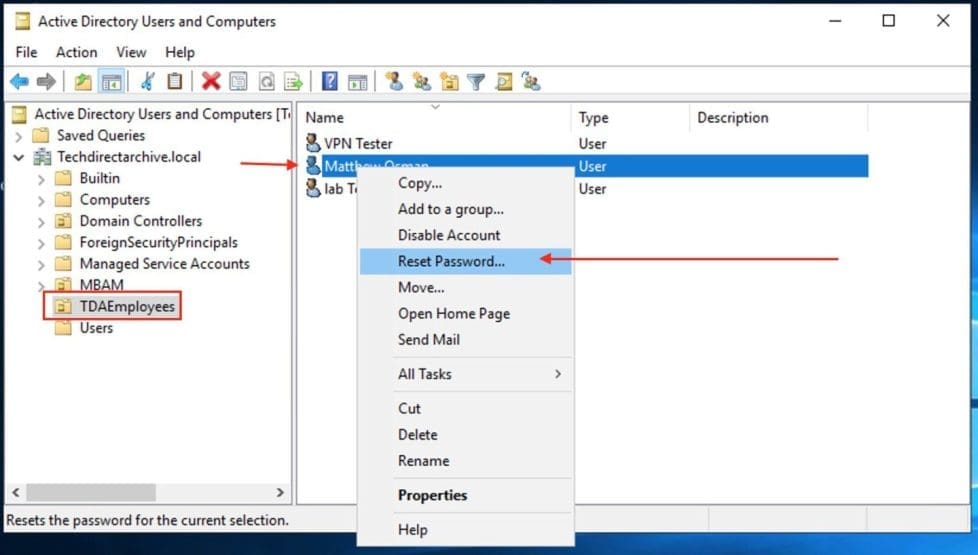Choose Reset Password from context menu

tap(451, 261)
